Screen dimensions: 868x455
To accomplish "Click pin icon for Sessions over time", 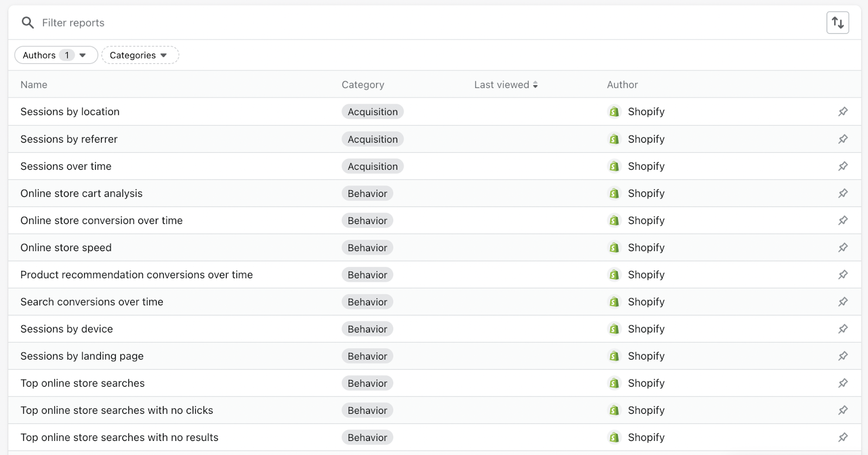I will 843,166.
